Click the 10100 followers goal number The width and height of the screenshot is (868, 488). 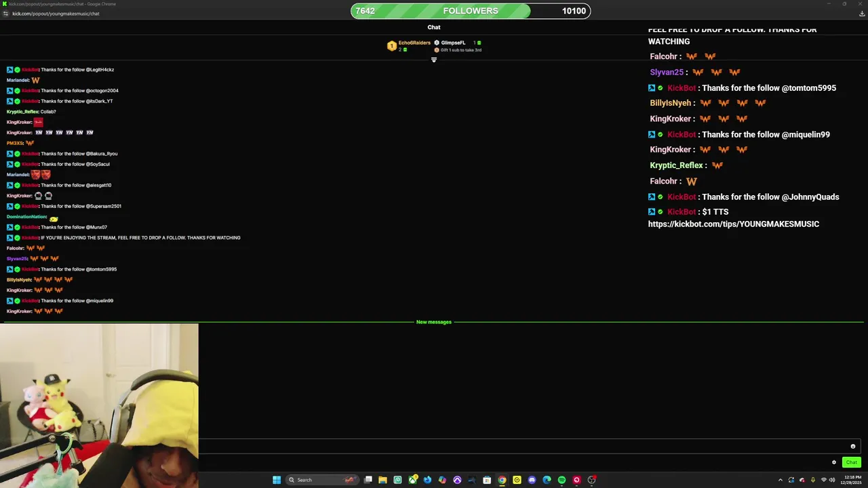click(x=574, y=11)
